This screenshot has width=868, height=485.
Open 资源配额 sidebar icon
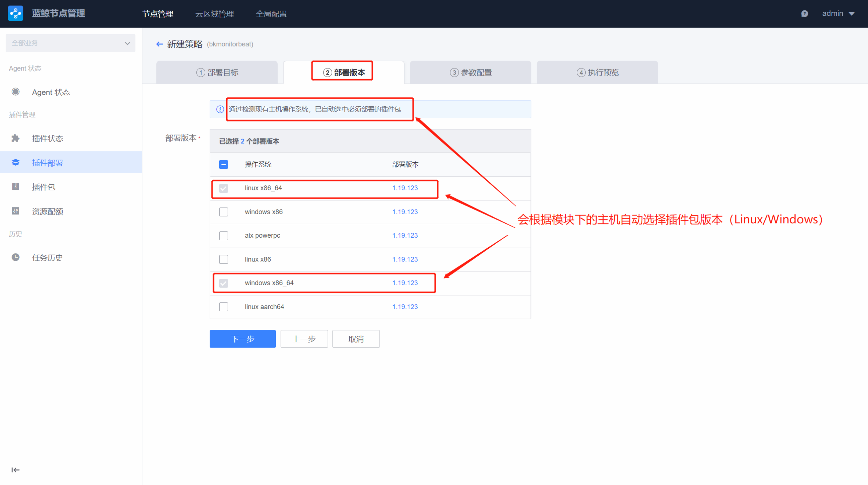pyautogui.click(x=16, y=211)
